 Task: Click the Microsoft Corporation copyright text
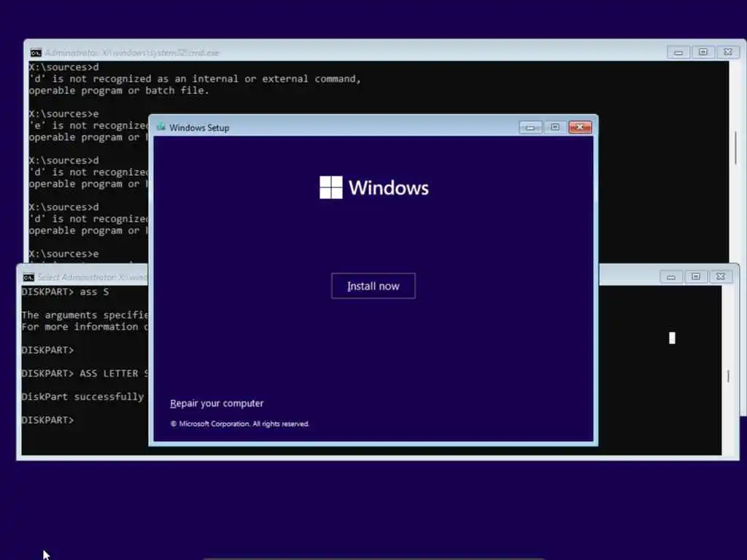pyautogui.click(x=239, y=424)
